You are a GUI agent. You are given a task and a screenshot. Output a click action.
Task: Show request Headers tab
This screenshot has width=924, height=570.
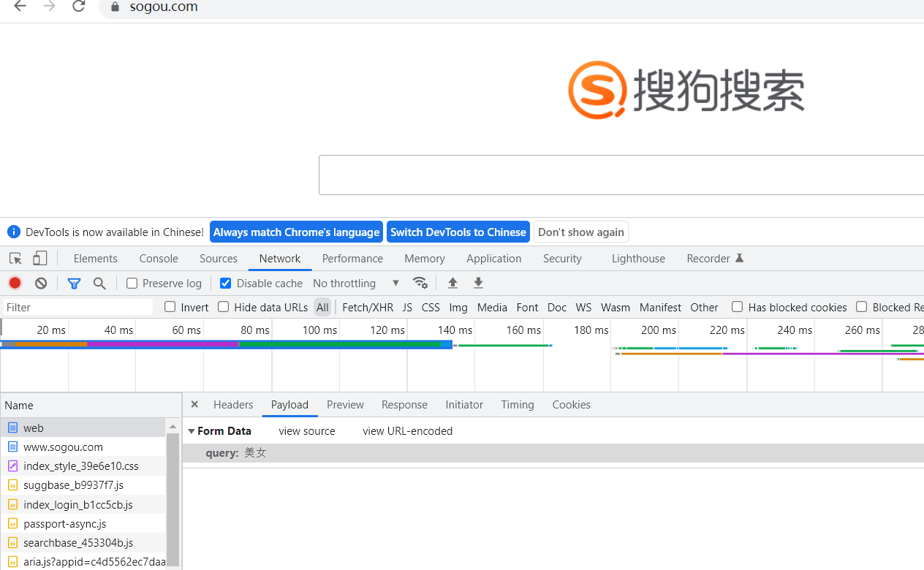click(233, 405)
